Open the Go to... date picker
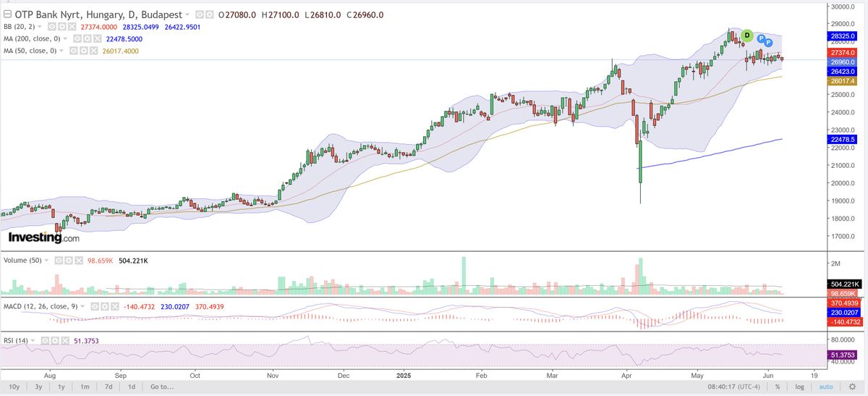This screenshot has height=396, width=868. pyautogui.click(x=163, y=387)
